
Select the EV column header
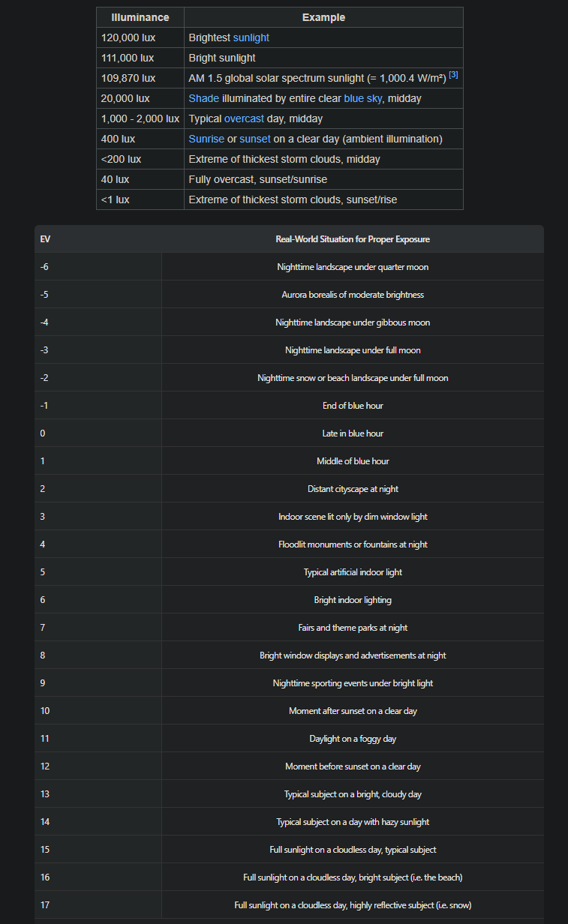coord(46,239)
